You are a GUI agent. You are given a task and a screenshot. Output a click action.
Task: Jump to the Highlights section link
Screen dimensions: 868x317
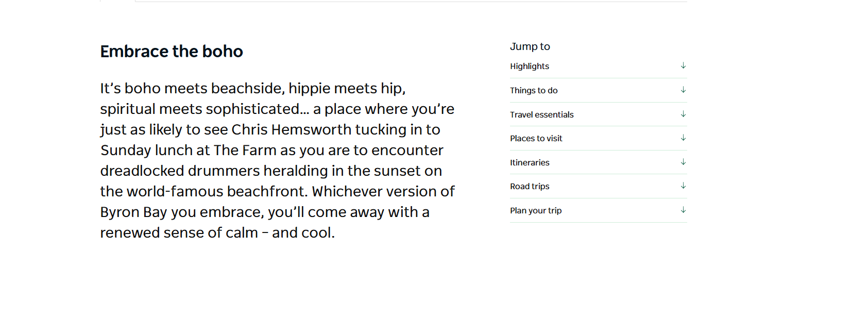[x=530, y=66]
